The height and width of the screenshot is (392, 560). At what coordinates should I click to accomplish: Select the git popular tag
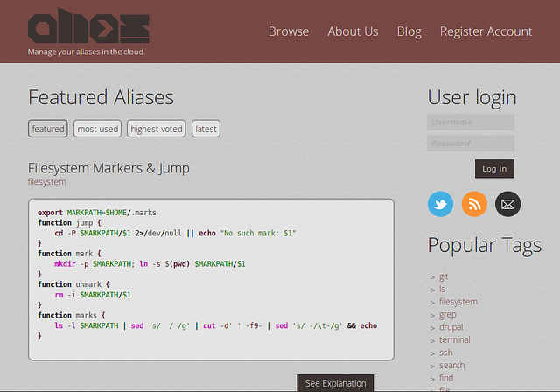444,276
